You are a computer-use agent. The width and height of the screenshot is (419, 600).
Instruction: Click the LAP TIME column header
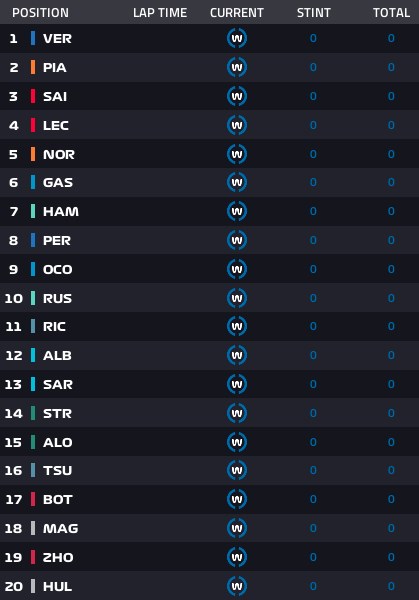[160, 13]
